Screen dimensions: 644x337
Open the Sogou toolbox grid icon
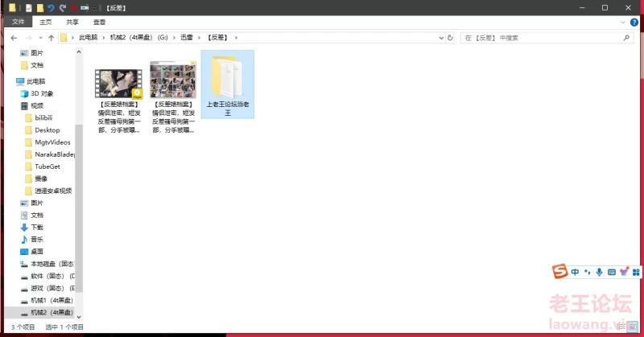[636, 272]
